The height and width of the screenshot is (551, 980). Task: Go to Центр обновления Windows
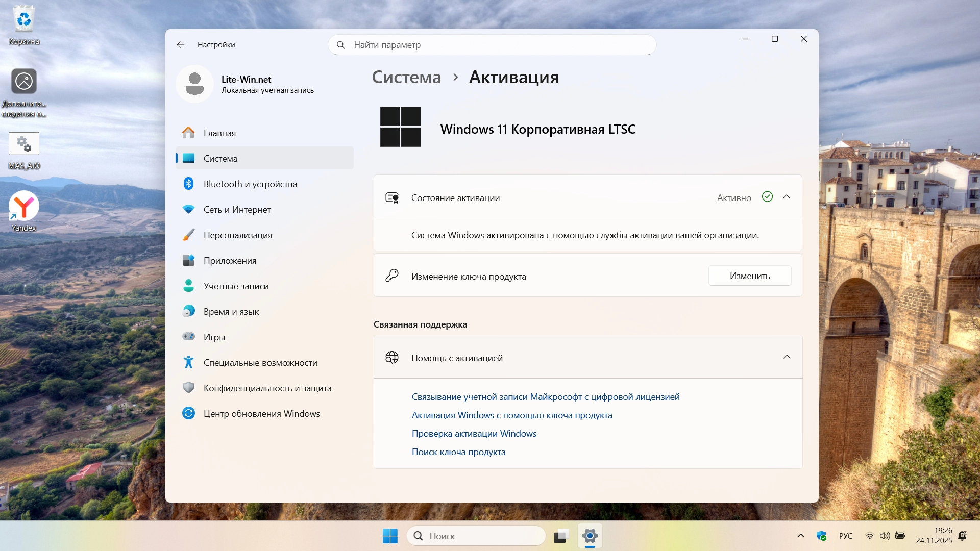coord(261,414)
